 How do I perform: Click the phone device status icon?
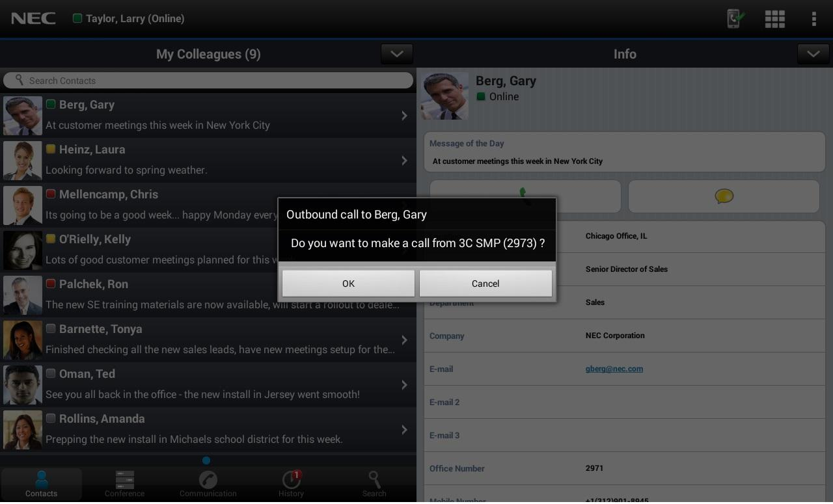pos(735,19)
